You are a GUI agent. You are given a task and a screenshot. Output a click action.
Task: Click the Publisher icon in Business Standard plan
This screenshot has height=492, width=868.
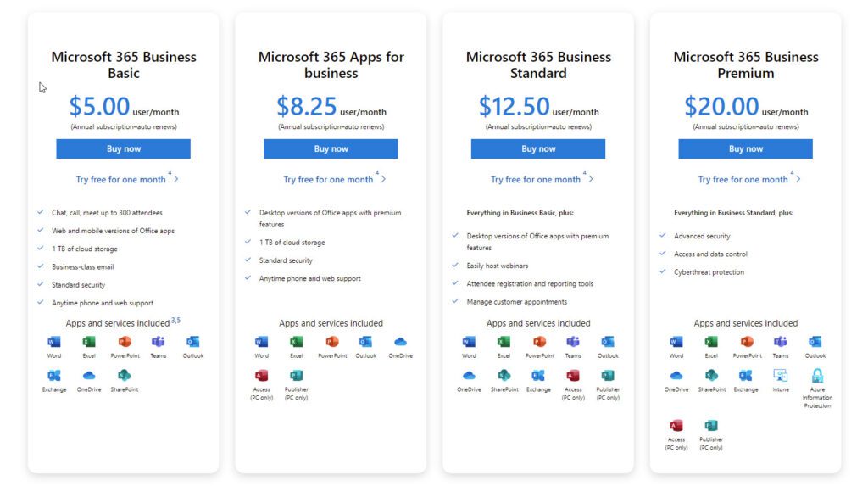point(608,376)
